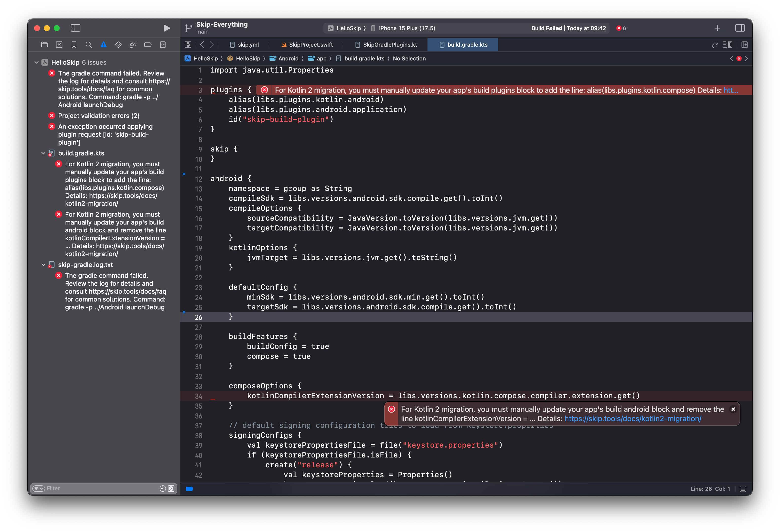Toggle the navigator sidebar visibility
Screen dimensions: 780x532
point(75,28)
